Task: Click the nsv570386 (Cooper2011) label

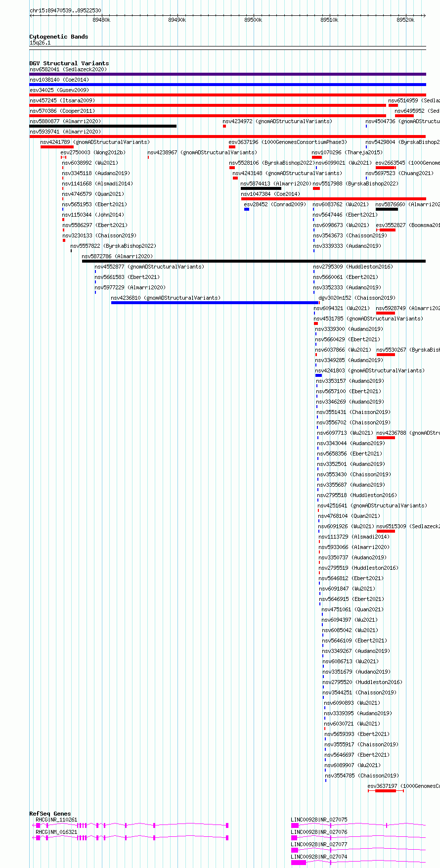Action: [62, 111]
